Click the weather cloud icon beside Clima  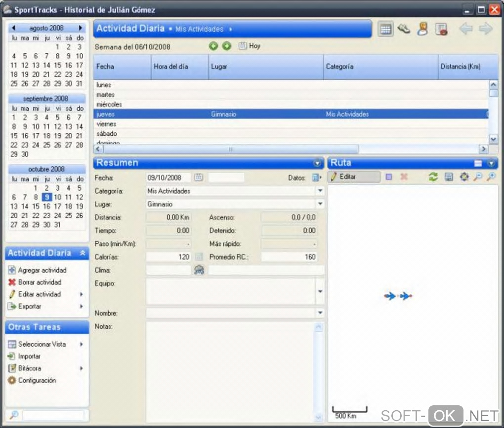pyautogui.click(x=199, y=270)
